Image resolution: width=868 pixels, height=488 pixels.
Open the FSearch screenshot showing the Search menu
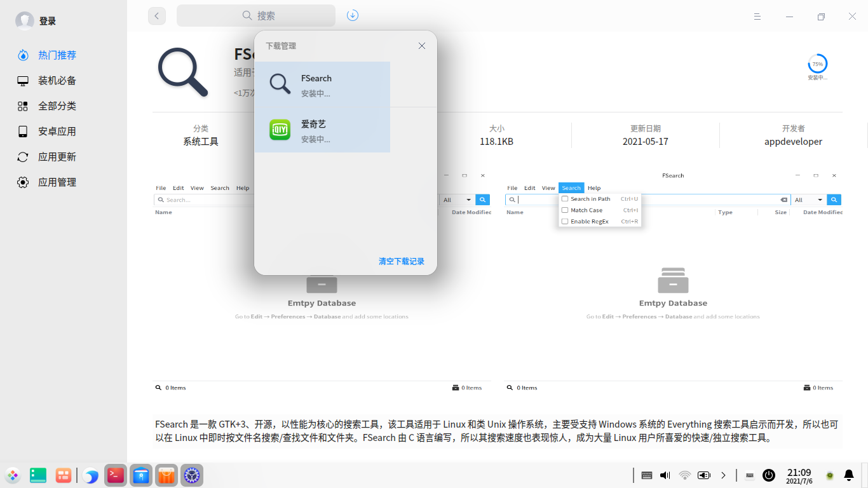click(x=674, y=281)
